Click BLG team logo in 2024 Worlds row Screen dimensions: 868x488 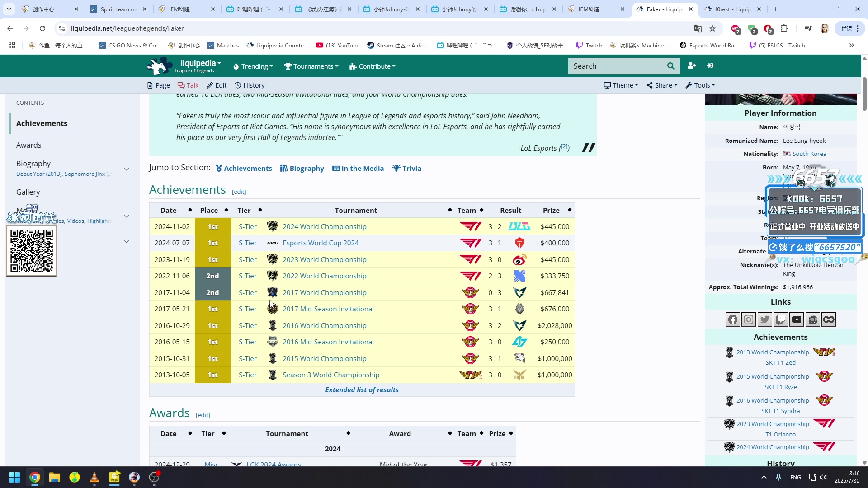point(519,226)
